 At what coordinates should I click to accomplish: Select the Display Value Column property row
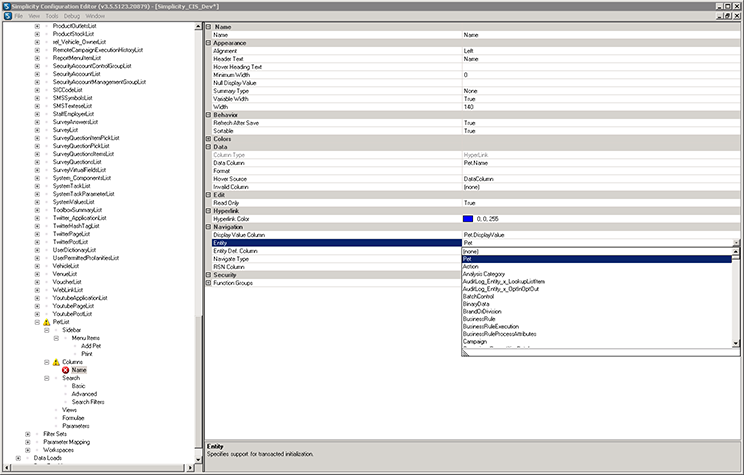pyautogui.click(x=475, y=235)
